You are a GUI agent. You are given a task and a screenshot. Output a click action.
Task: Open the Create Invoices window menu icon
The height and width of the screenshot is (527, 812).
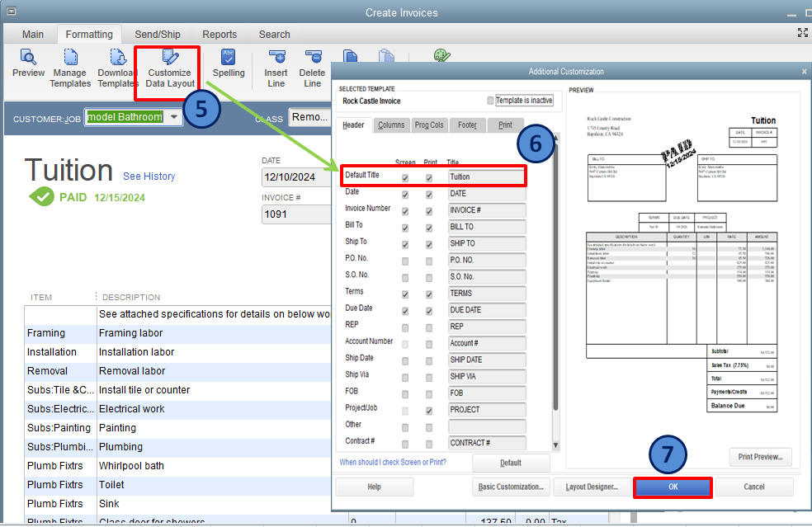pyautogui.click(x=11, y=11)
